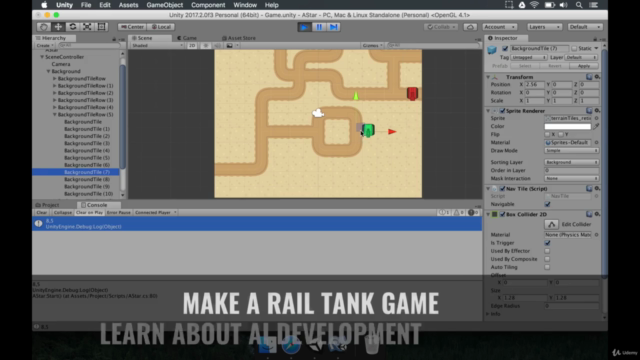Open Material object picker circle

pyautogui.click(x=596, y=142)
